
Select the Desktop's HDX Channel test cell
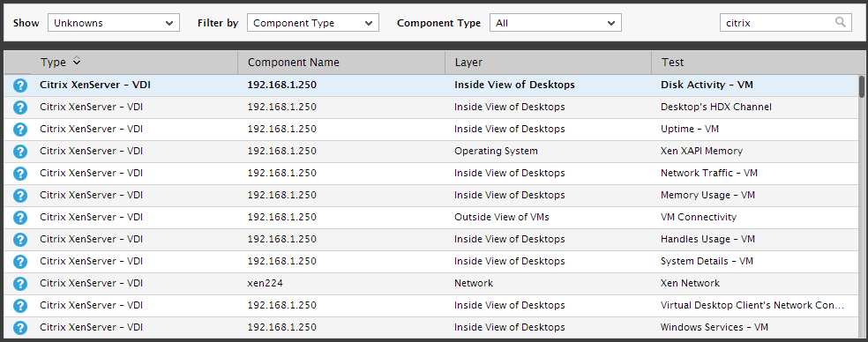tap(716, 107)
